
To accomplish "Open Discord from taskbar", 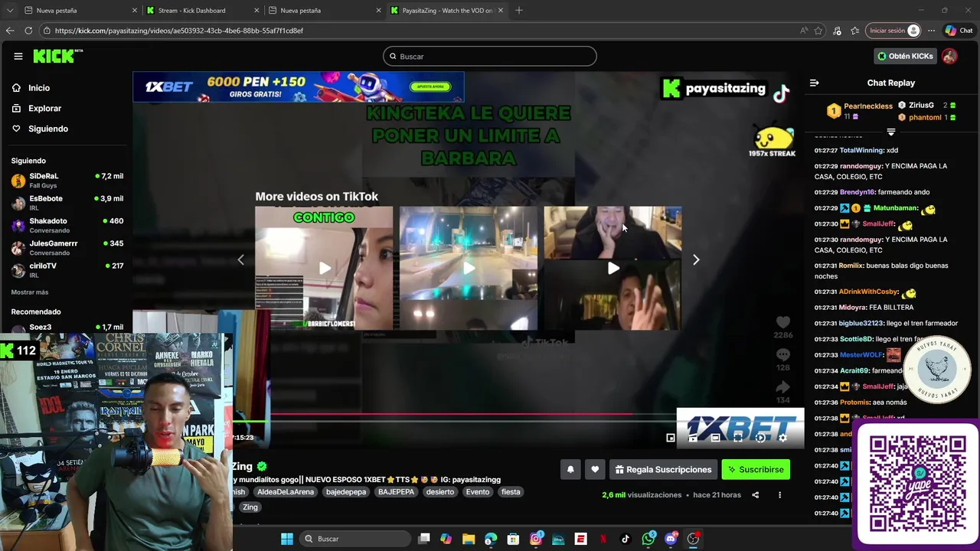I will tap(671, 539).
